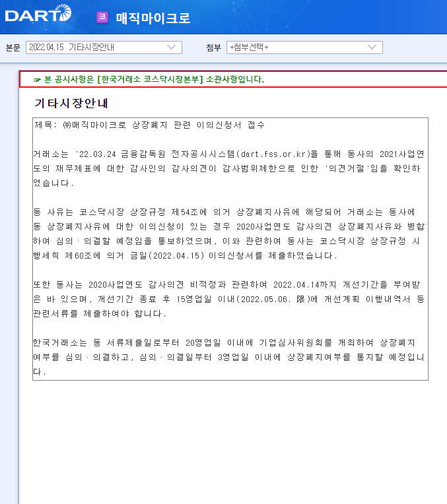Viewport: 447px width, 504px height.
Task: Click the 첨부 label
Action: point(213,48)
